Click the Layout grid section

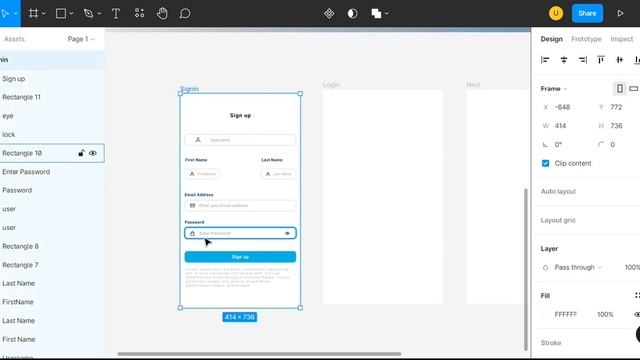[558, 220]
